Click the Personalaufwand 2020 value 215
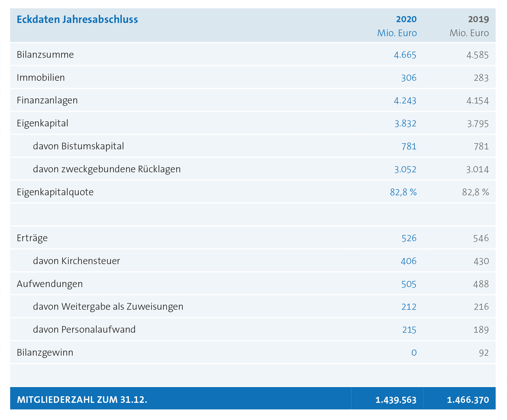Image resolution: width=507 pixels, height=420 pixels. [x=409, y=330]
